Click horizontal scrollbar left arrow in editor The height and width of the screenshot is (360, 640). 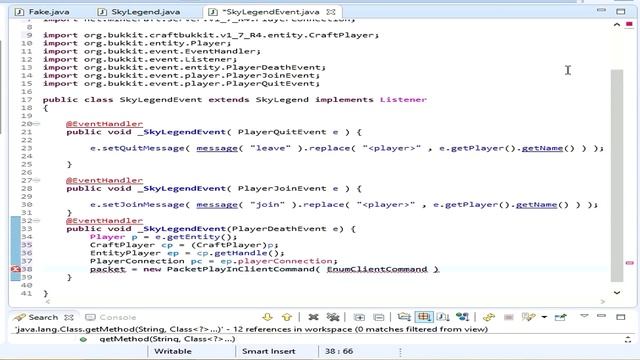[48, 302]
